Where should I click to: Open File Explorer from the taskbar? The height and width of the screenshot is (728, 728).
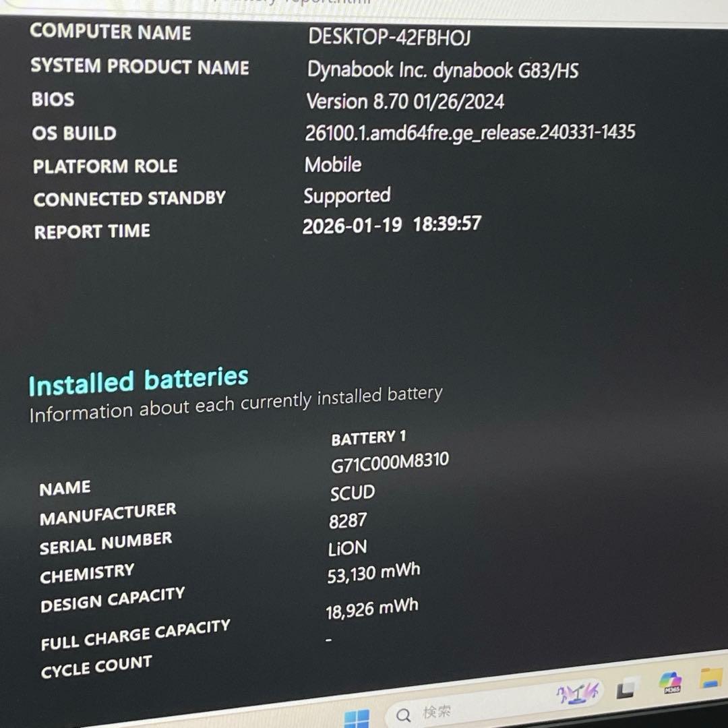[711, 677]
